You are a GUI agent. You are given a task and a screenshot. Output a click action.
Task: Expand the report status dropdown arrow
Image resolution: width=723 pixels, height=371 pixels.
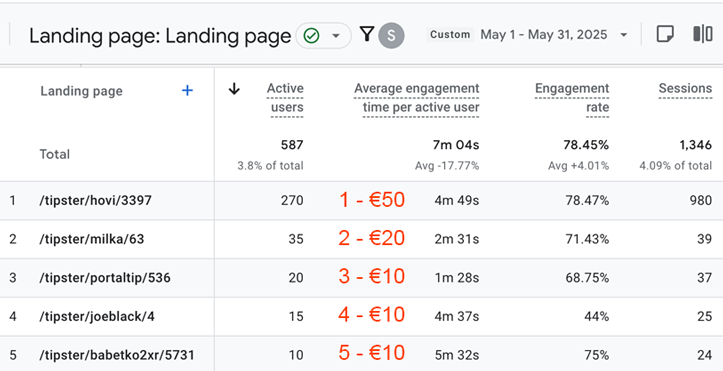click(336, 35)
